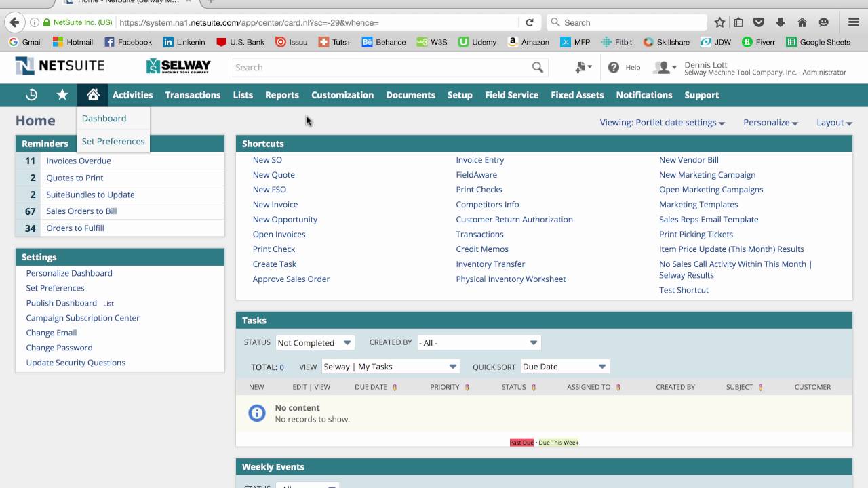
Task: Open the Fixed Assets menu
Action: click(577, 95)
